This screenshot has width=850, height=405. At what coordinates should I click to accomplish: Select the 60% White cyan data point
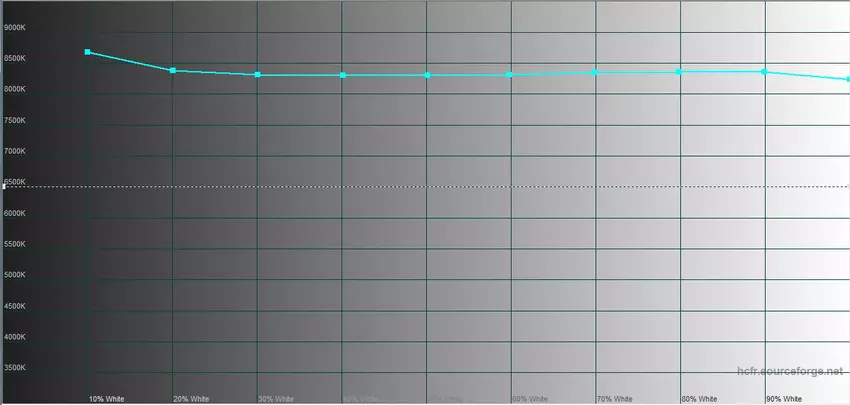pyautogui.click(x=511, y=74)
